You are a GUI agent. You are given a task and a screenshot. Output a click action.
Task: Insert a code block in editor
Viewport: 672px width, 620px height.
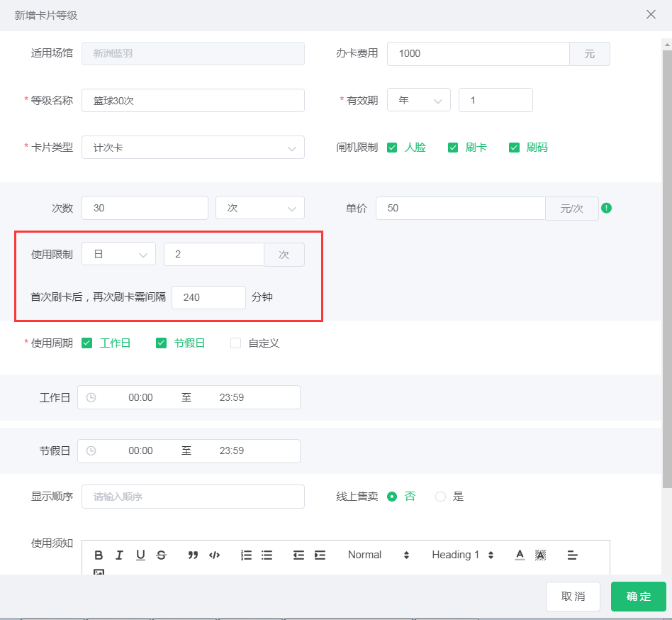[214, 555]
